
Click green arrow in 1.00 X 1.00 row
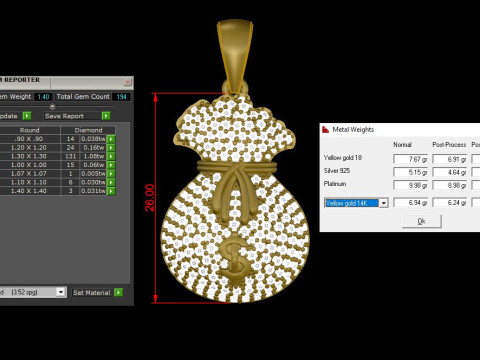pyautogui.click(x=111, y=165)
